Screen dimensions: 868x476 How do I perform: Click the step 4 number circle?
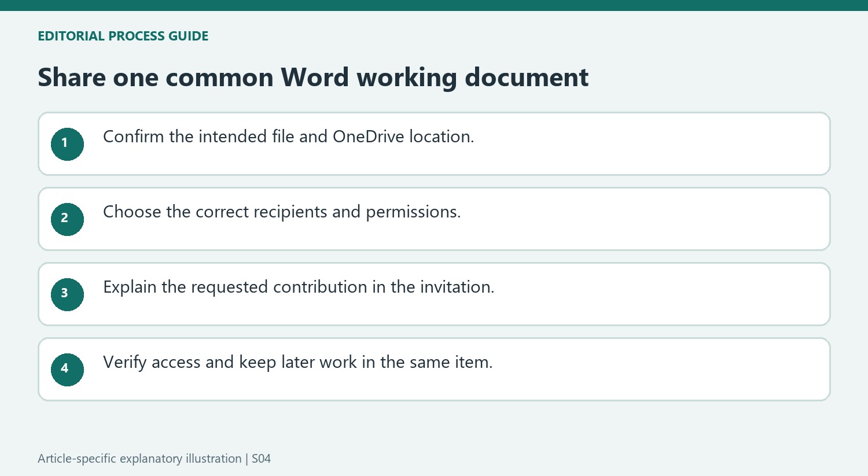click(x=67, y=370)
